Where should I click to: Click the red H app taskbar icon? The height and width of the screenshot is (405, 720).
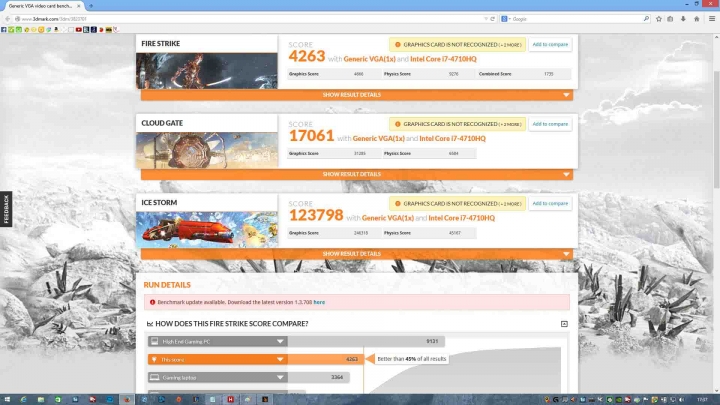pyautogui.click(x=231, y=399)
